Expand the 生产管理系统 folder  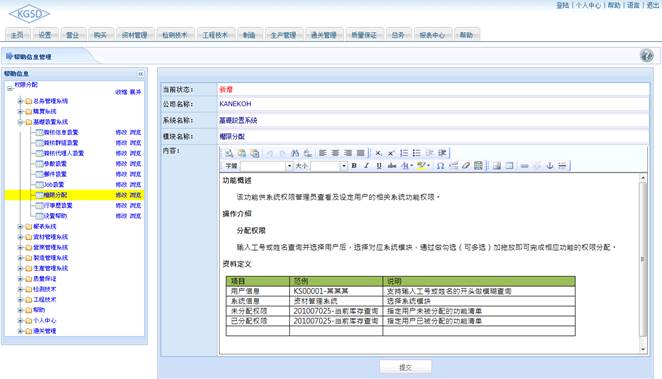tap(20, 268)
